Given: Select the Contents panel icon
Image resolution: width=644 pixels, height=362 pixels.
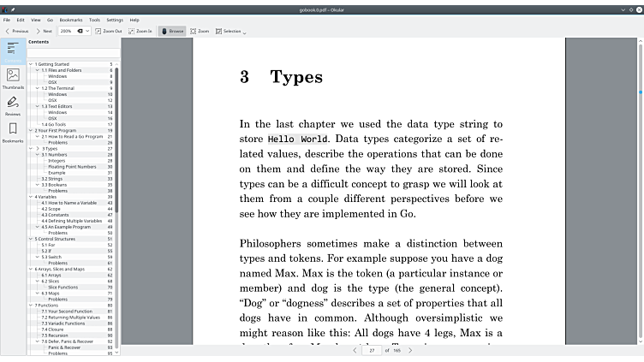Looking at the screenshot, I should 13,51.
